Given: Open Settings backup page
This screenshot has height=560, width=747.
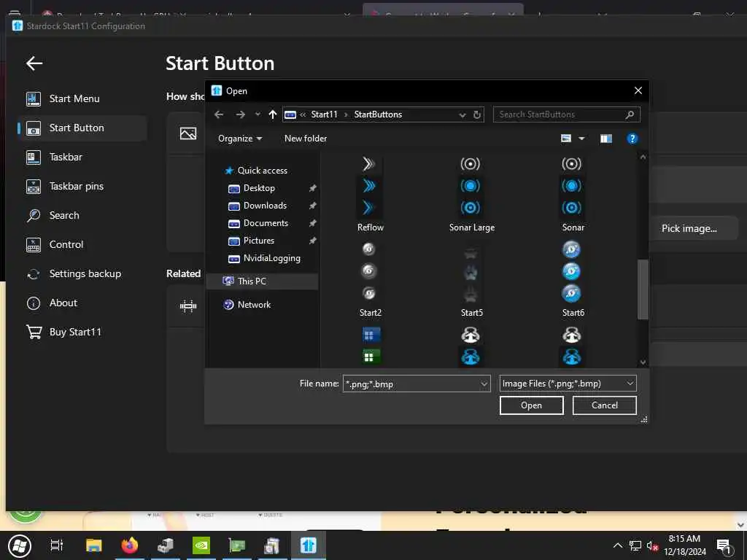Looking at the screenshot, I should 82,274.
